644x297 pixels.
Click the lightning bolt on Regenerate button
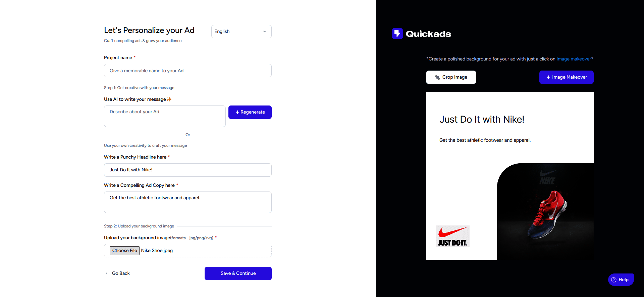point(237,112)
